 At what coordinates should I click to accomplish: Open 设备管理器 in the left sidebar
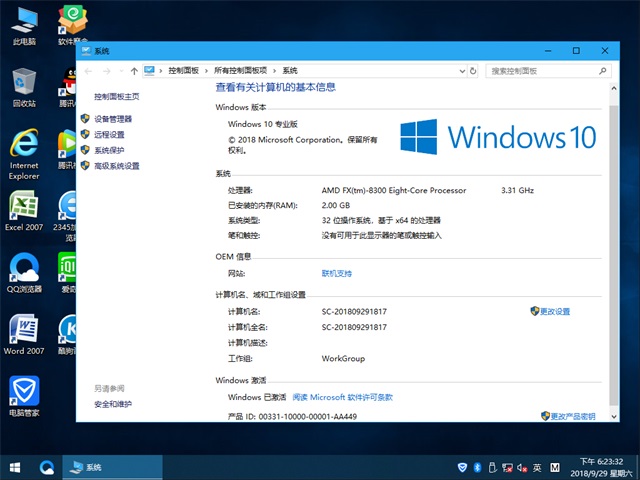(x=112, y=119)
